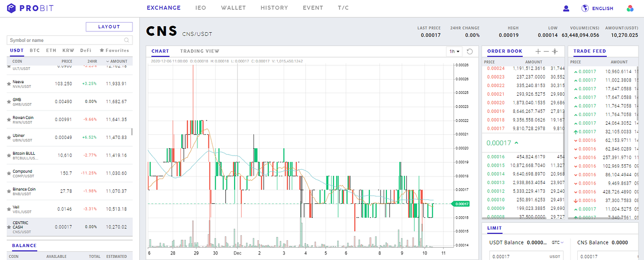Click the order book minus icon
The width and height of the screenshot is (644, 260).
546,51
